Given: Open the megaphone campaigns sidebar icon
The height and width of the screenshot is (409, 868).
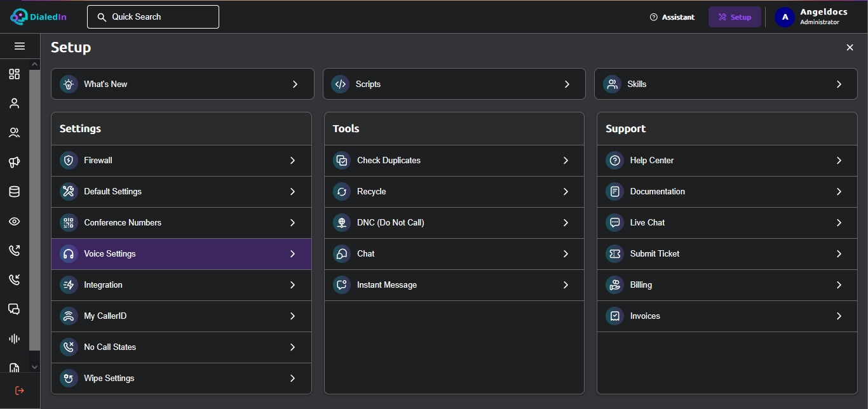Looking at the screenshot, I should [14, 163].
